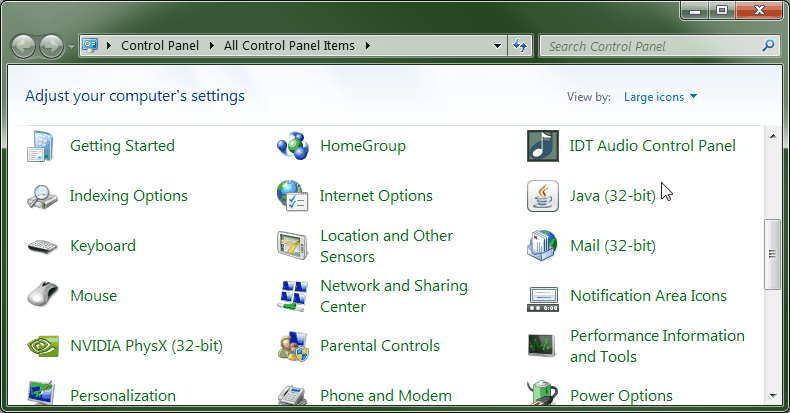
Task: Open the Internet Options link
Action: click(376, 196)
